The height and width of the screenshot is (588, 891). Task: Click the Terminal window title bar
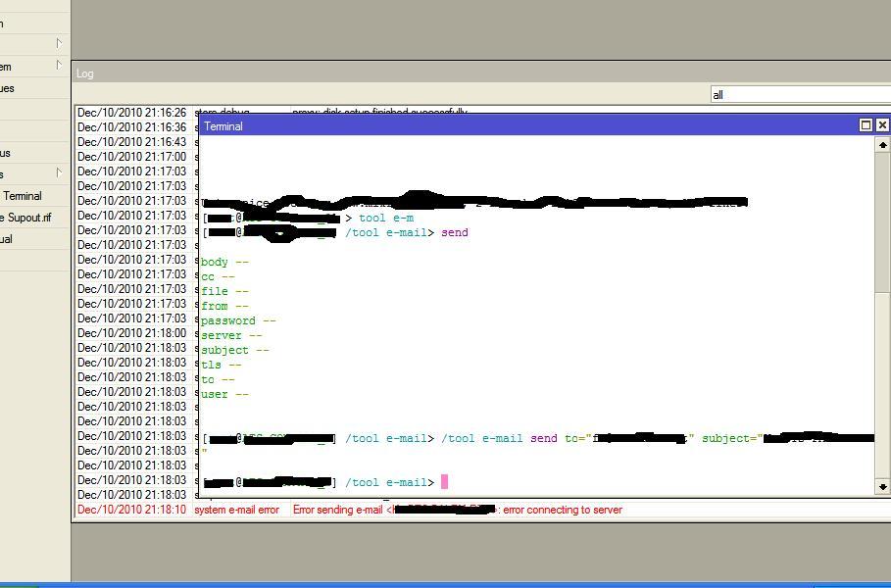coord(528,125)
